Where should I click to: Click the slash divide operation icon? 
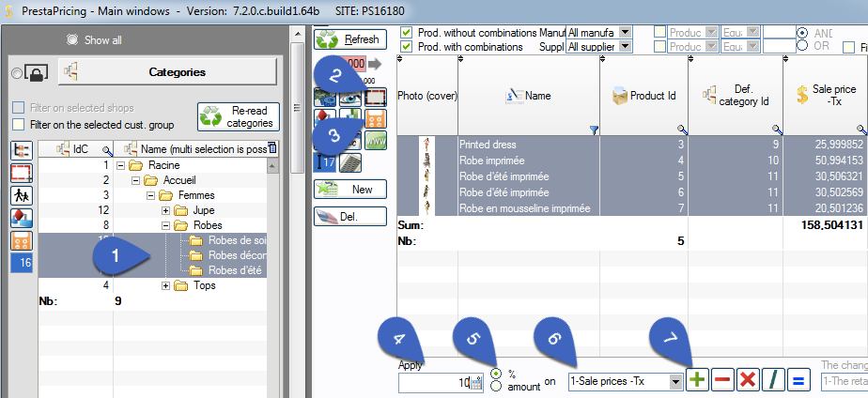772,381
